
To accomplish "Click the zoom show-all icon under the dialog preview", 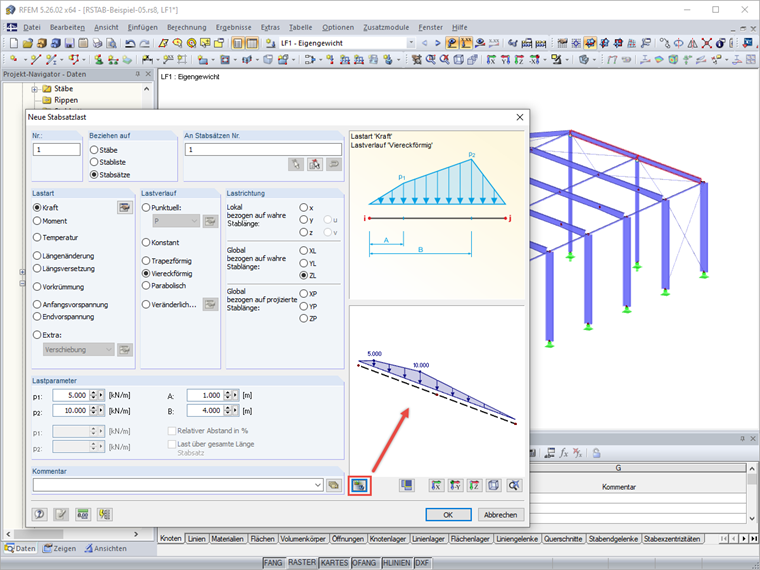I will 514,485.
